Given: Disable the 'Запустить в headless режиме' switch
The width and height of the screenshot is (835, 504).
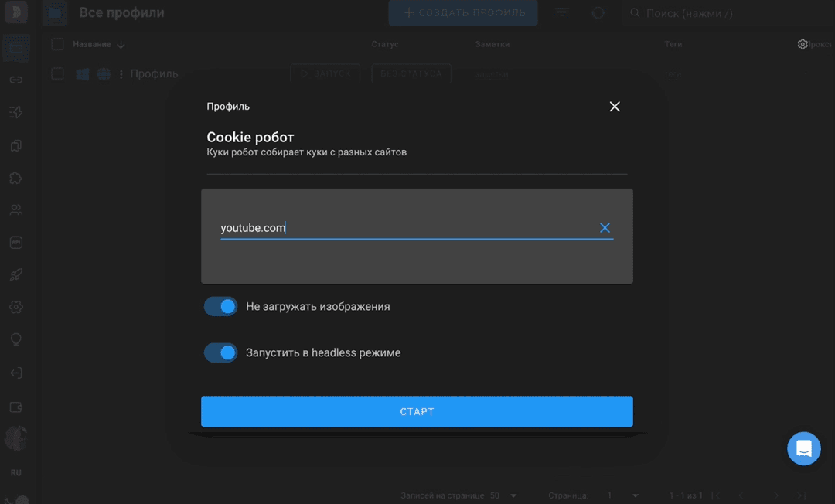Looking at the screenshot, I should (x=220, y=353).
